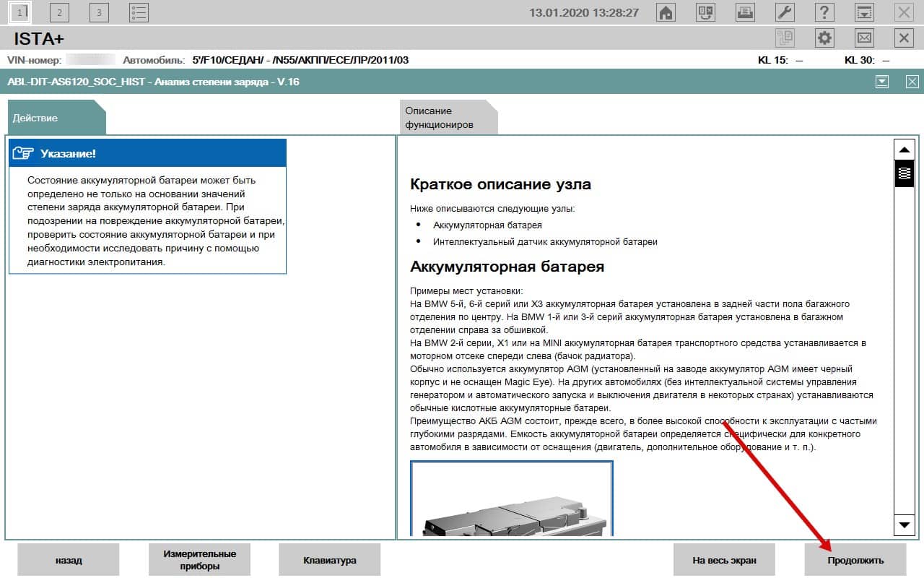Click the print icon in top bar
The height and width of the screenshot is (578, 924).
[x=746, y=12]
